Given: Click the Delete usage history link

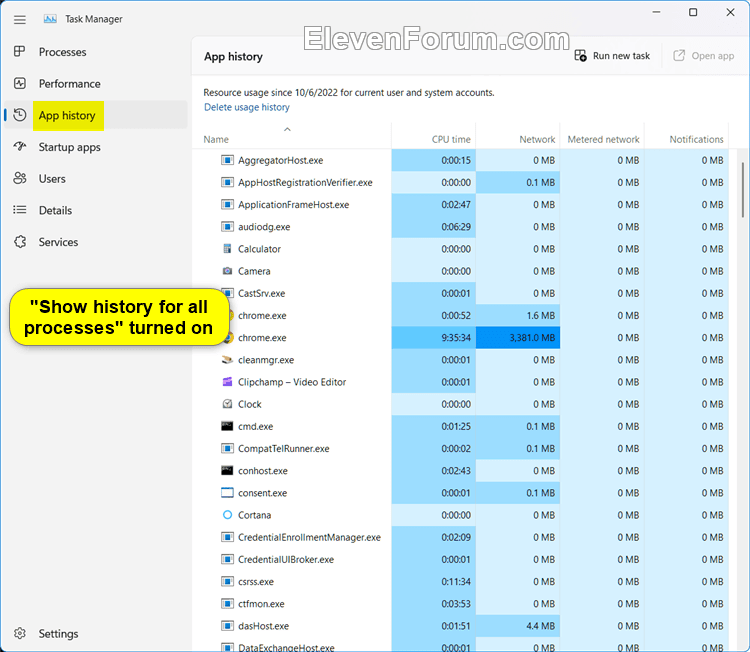Looking at the screenshot, I should pyautogui.click(x=247, y=107).
